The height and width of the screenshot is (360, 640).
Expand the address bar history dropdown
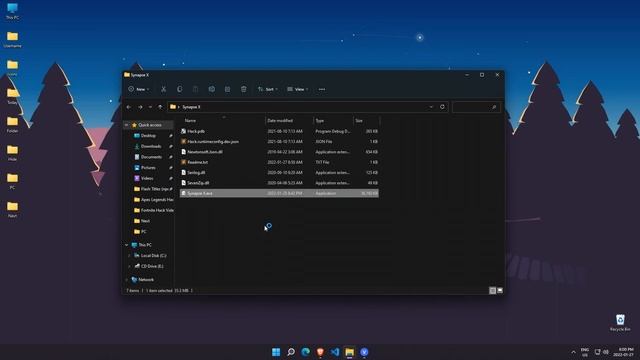(x=431, y=107)
